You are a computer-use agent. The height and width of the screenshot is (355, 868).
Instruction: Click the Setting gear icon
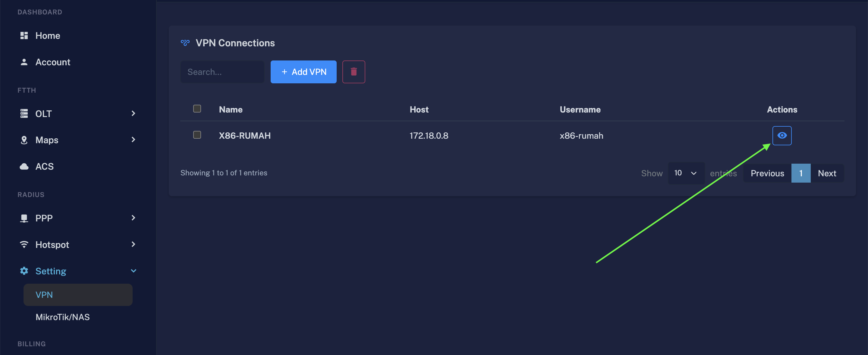24,271
